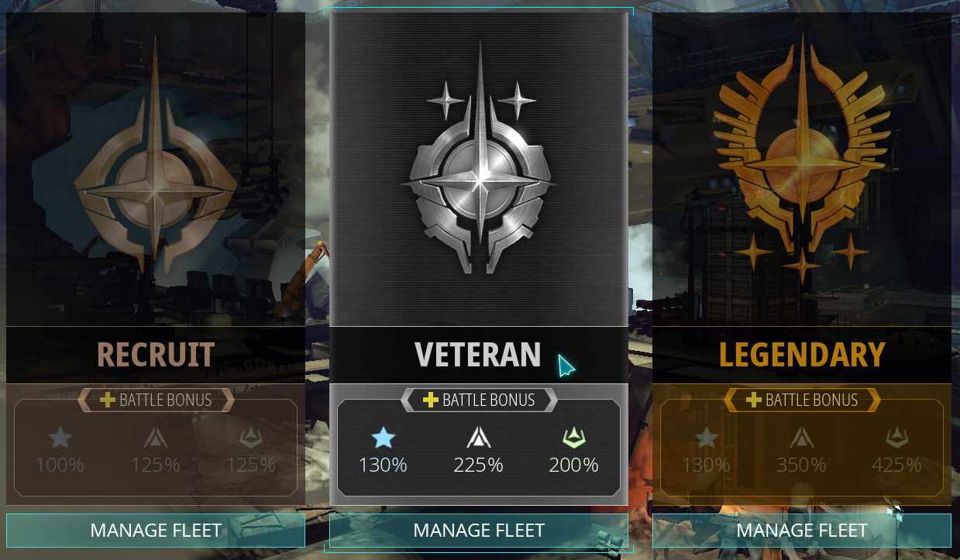Click the 125% chevron bonus under Recruit
This screenshot has width=960, height=560.
[156, 466]
